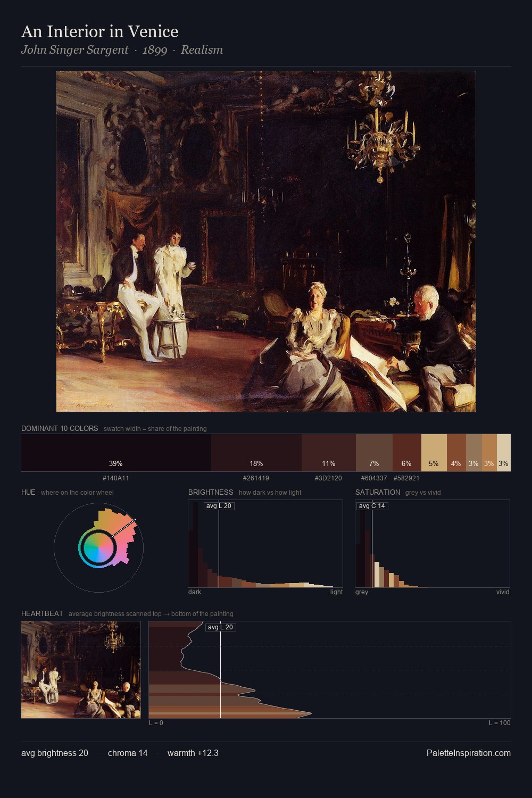
Task: Click the 'SATURATION' section heading
Action: (x=378, y=492)
